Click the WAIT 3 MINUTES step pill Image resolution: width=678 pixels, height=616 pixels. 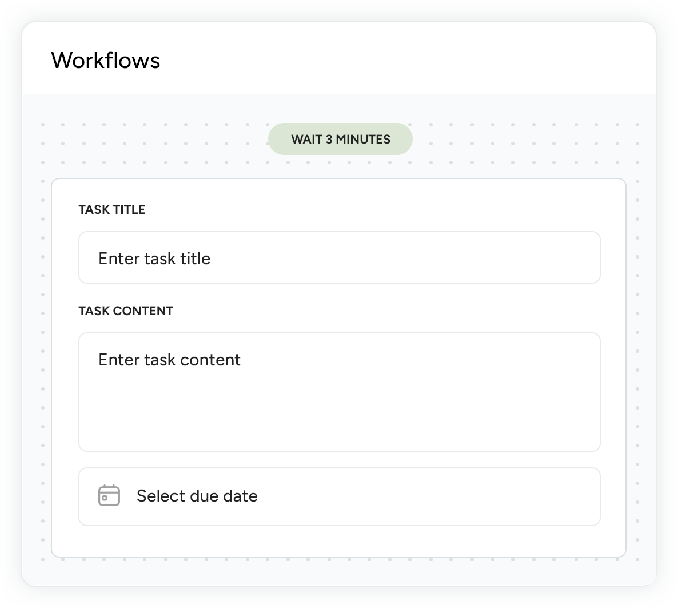[x=340, y=139]
